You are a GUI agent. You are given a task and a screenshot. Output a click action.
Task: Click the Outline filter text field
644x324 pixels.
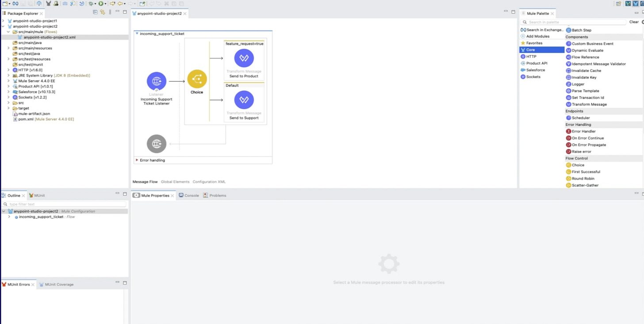point(65,204)
